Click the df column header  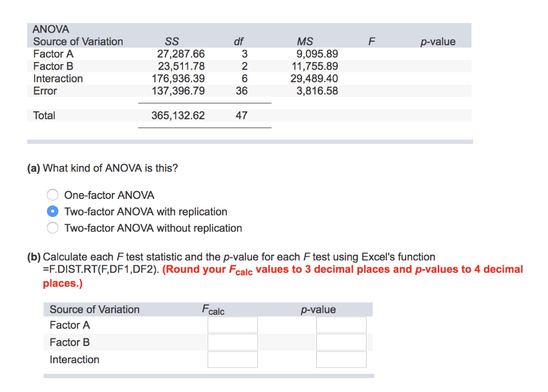pyautogui.click(x=239, y=42)
